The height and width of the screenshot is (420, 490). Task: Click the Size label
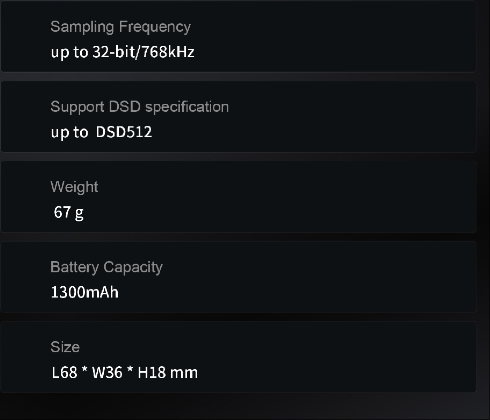(x=65, y=347)
